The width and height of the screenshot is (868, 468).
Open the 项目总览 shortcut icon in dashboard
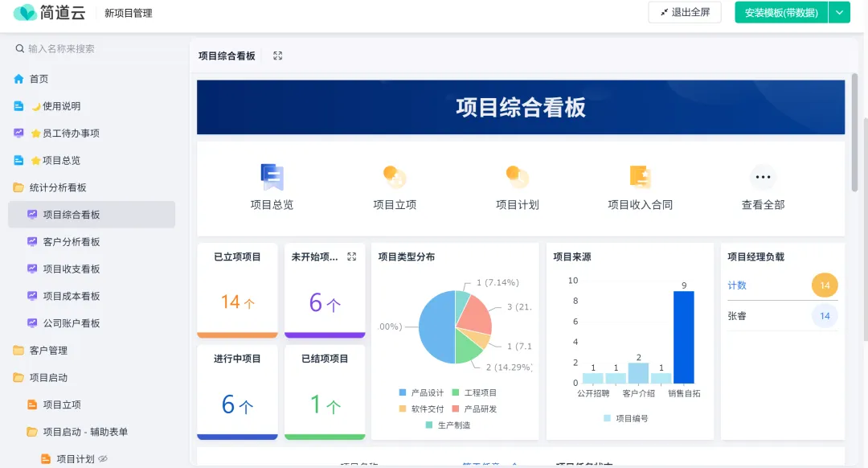tap(272, 177)
